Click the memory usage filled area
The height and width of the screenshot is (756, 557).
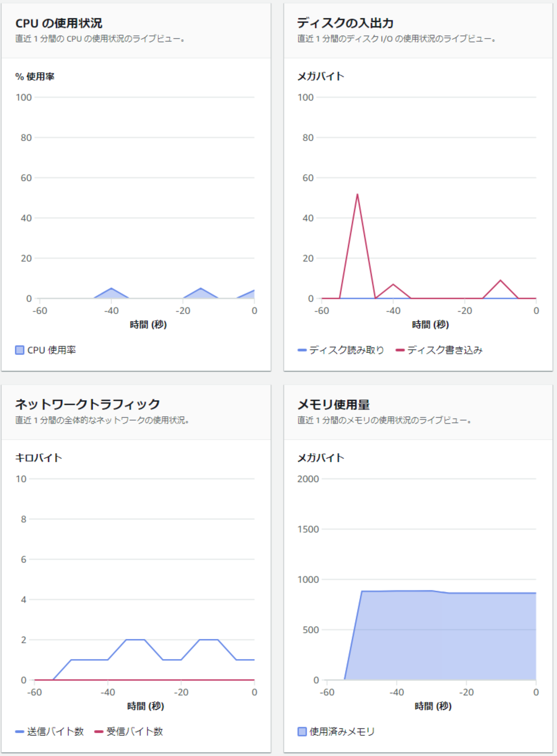tap(441, 635)
